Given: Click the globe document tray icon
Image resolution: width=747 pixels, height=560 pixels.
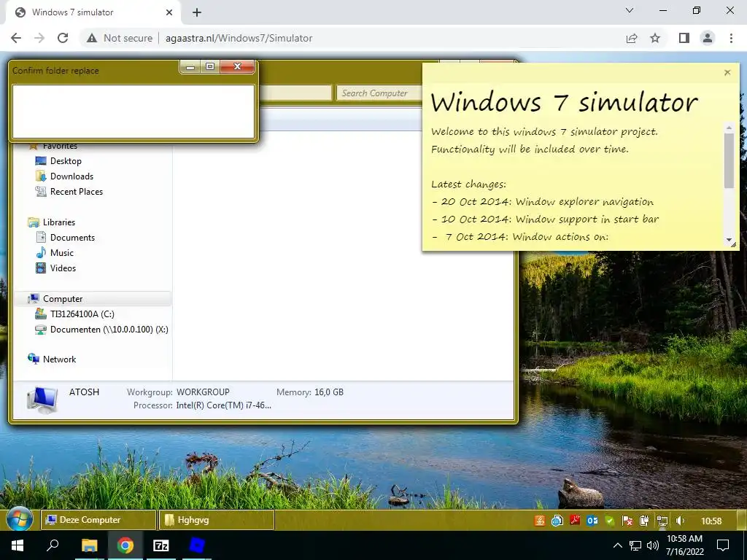Looking at the screenshot, I should 557,521.
